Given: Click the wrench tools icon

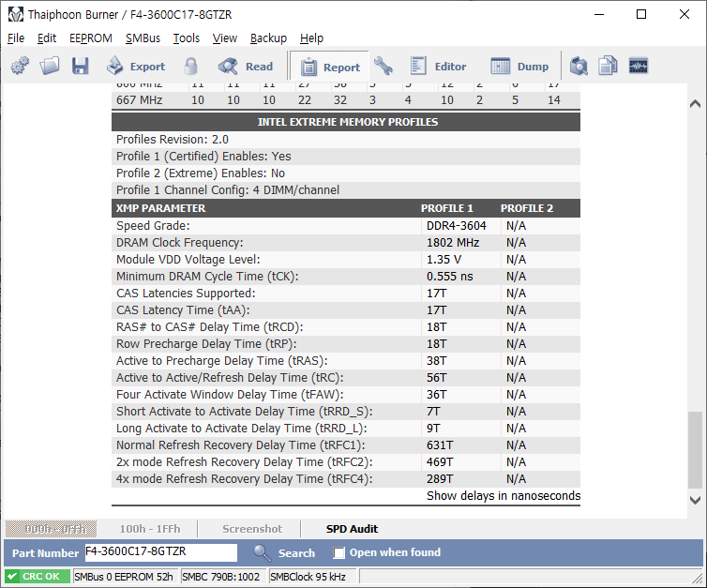Looking at the screenshot, I should pyautogui.click(x=383, y=67).
